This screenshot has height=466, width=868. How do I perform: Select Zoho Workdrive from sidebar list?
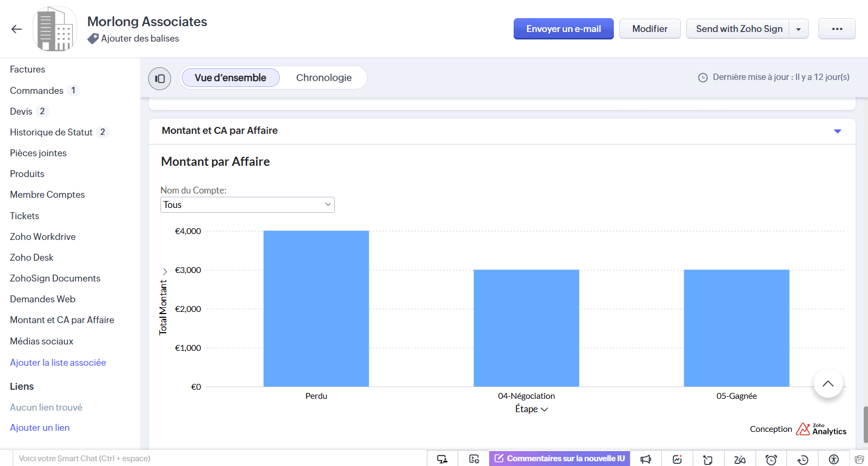click(43, 237)
